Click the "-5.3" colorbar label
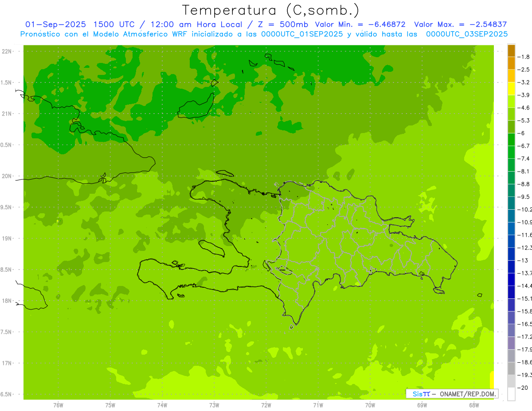The width and height of the screenshot is (532, 411). coord(524,121)
